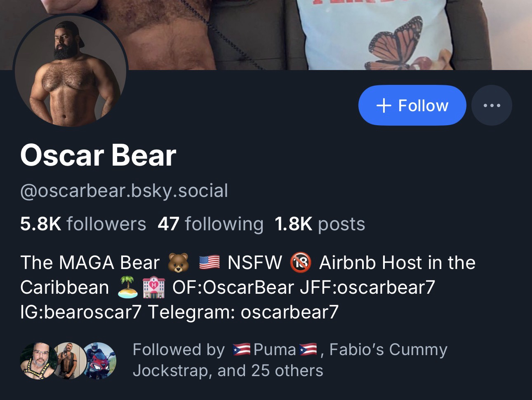Open the three-dot more options menu

pyautogui.click(x=492, y=105)
